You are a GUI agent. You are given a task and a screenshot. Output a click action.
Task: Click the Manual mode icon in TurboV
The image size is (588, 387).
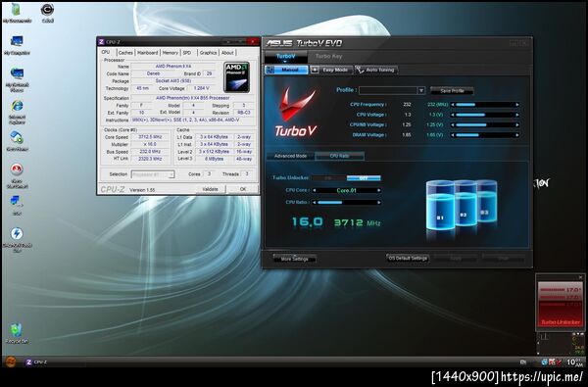pyautogui.click(x=270, y=70)
